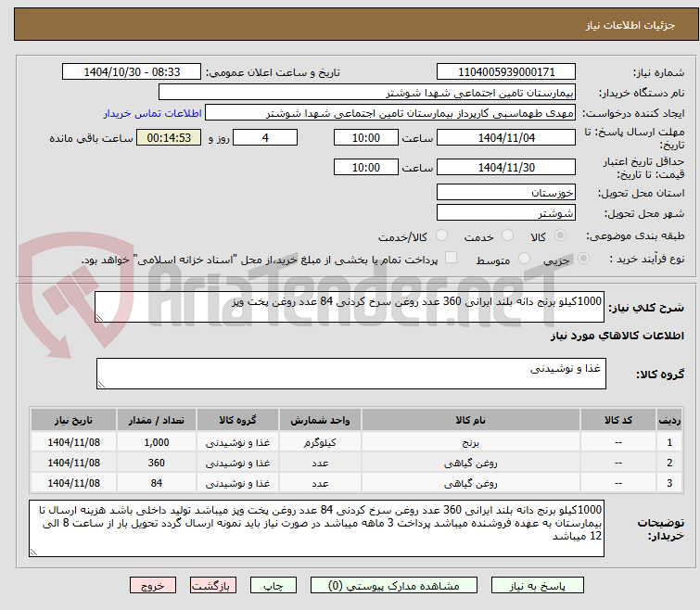Click the شرح کلی نیاز text area
The width and height of the screenshot is (700, 610).
(x=350, y=307)
